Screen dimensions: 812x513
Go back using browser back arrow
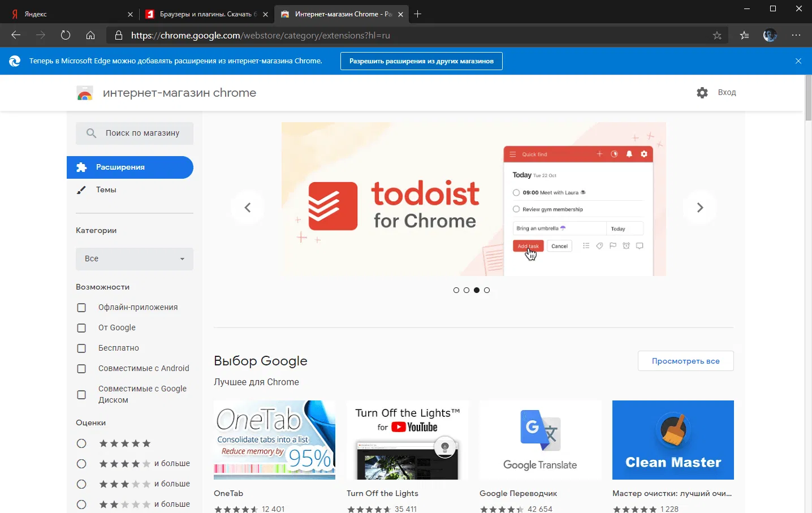pos(16,35)
